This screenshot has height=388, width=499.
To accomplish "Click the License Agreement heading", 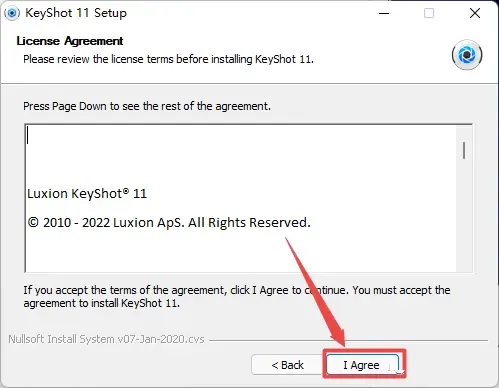I will (70, 41).
